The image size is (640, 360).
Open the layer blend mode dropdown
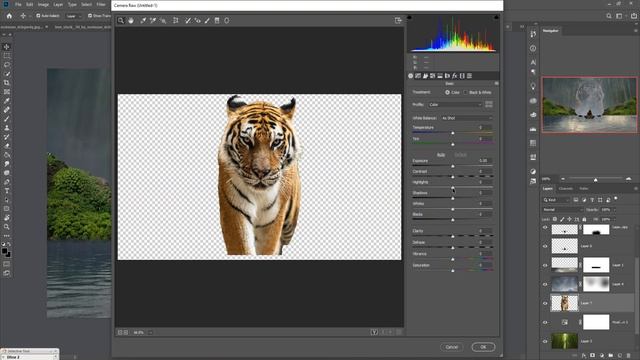click(562, 210)
